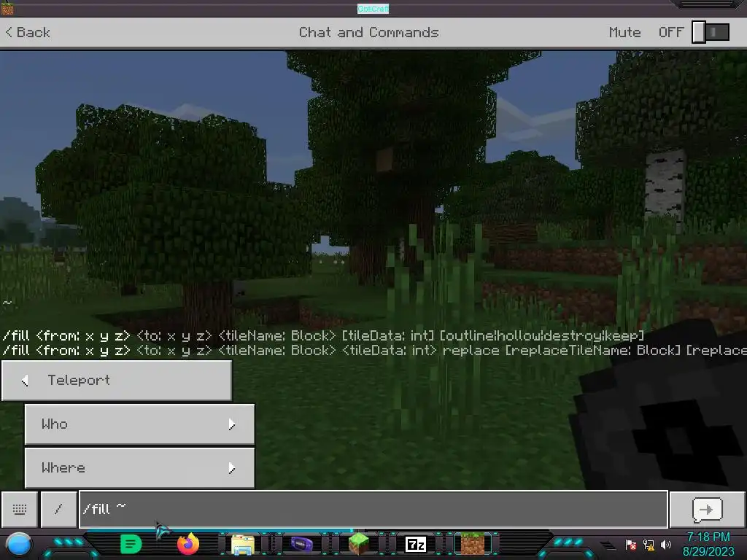Open the grass block launcher icon

pyautogui.click(x=359, y=544)
